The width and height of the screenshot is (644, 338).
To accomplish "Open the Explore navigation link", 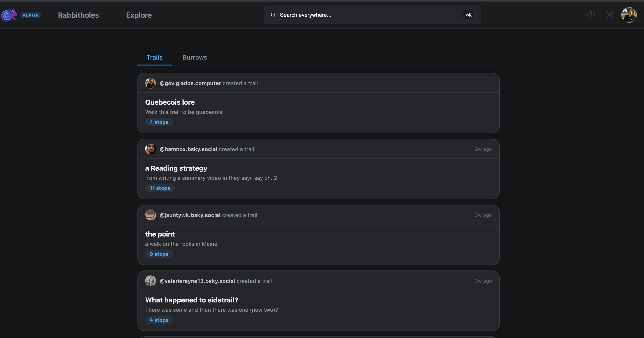I will coord(139,15).
